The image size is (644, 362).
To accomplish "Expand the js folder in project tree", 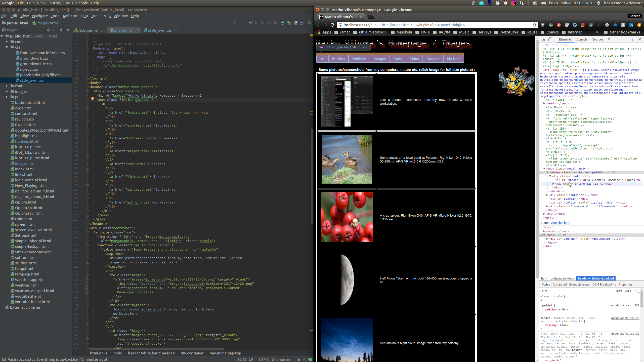I will coord(7,97).
